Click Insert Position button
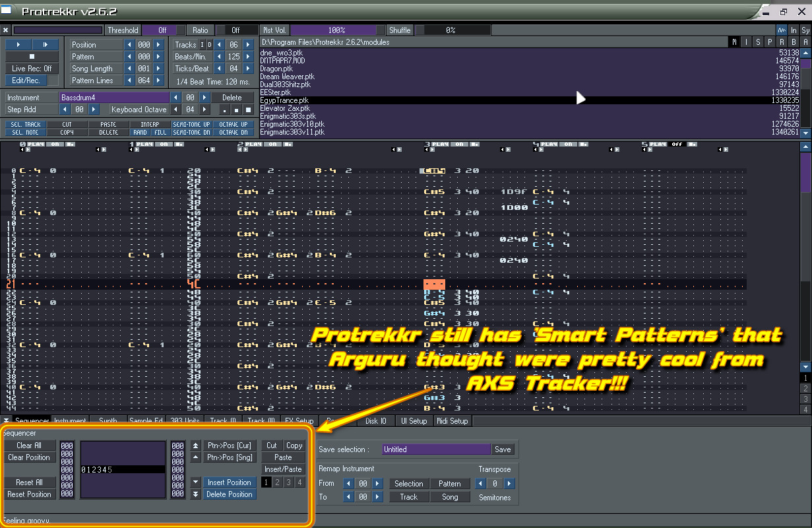 [x=229, y=482]
